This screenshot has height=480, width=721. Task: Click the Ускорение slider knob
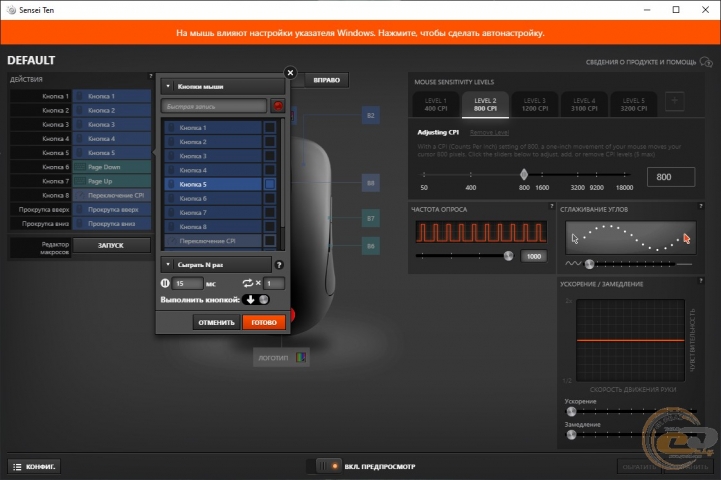click(571, 411)
